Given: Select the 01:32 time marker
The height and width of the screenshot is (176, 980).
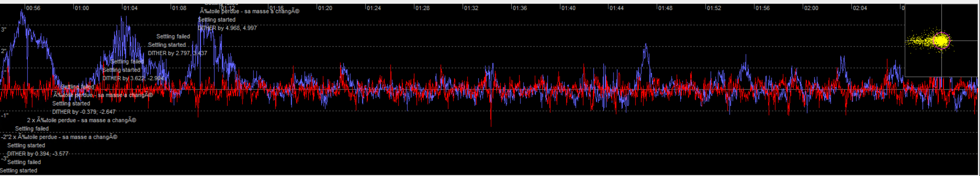Looking at the screenshot, I should [471, 8].
